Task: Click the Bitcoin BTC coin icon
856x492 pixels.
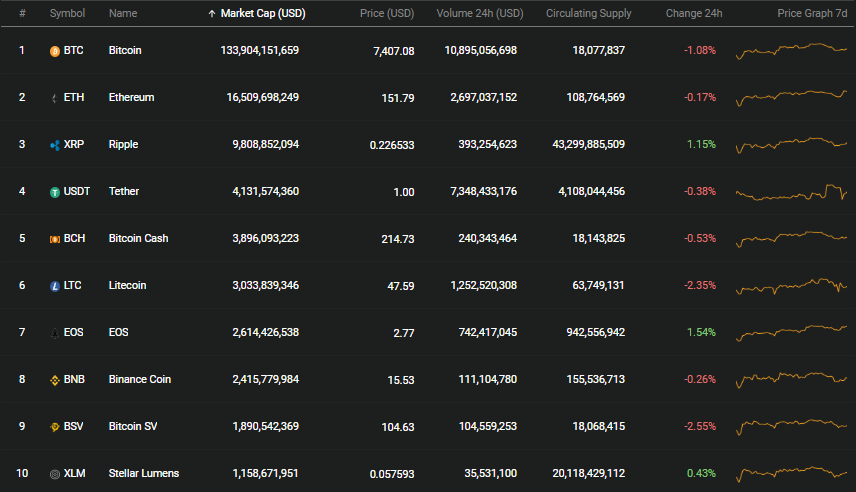Action: point(55,51)
